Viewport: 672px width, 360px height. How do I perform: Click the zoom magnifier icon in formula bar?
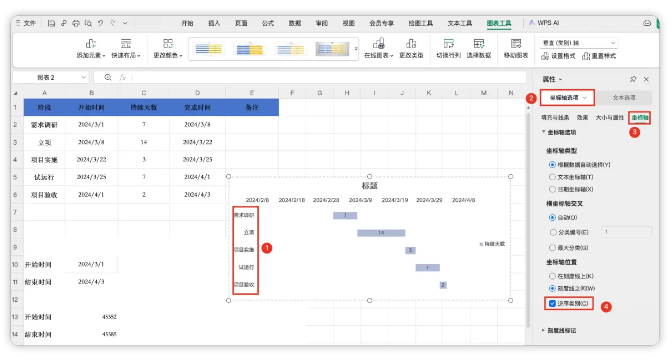coord(108,78)
